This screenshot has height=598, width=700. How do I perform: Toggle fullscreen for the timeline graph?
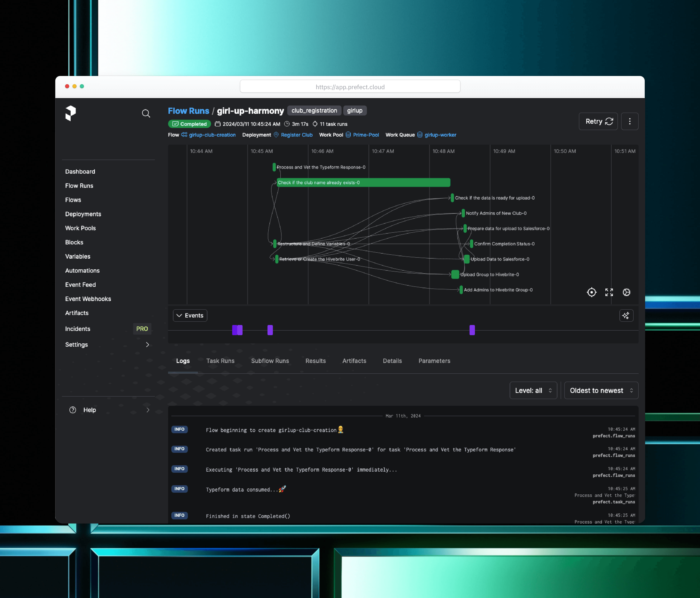tap(609, 292)
